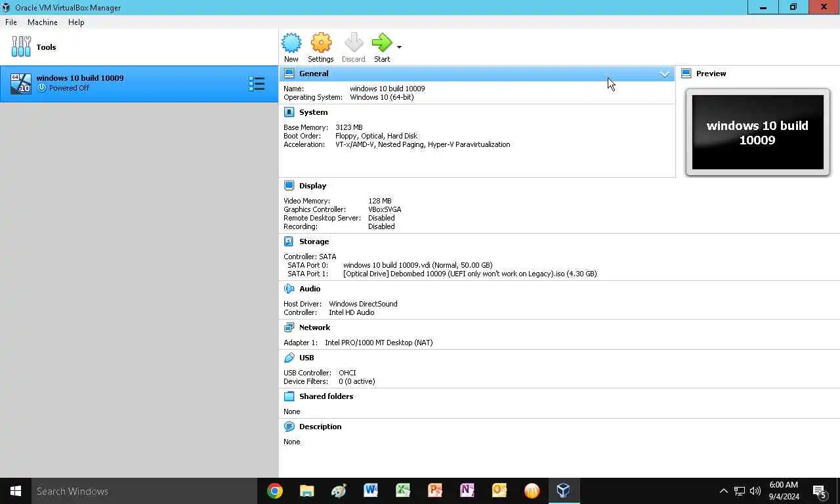
Task: Click the VBoxSVGA graphics controller value
Action: pyautogui.click(x=385, y=209)
